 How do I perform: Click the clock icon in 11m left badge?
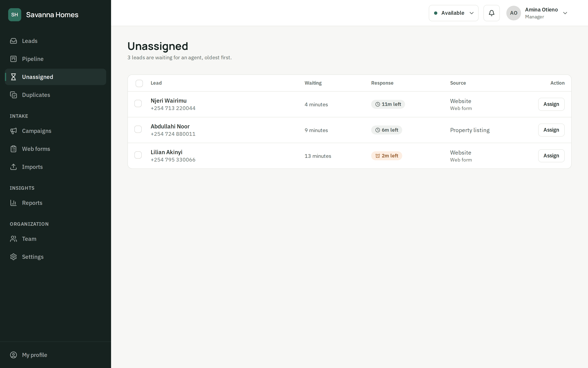(378, 104)
